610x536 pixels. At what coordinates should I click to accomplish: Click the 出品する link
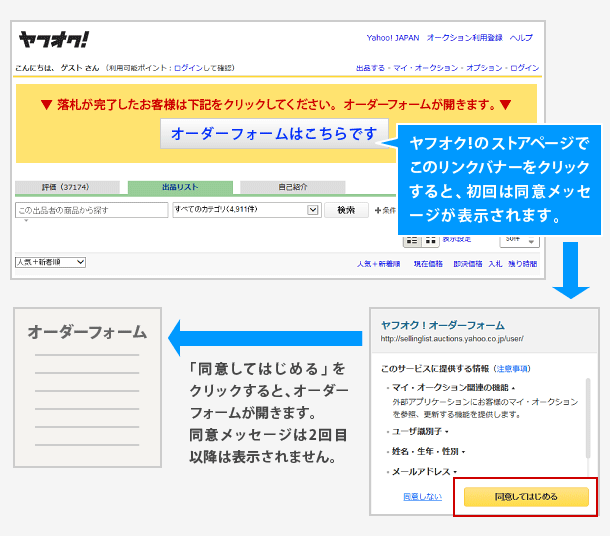[370, 68]
